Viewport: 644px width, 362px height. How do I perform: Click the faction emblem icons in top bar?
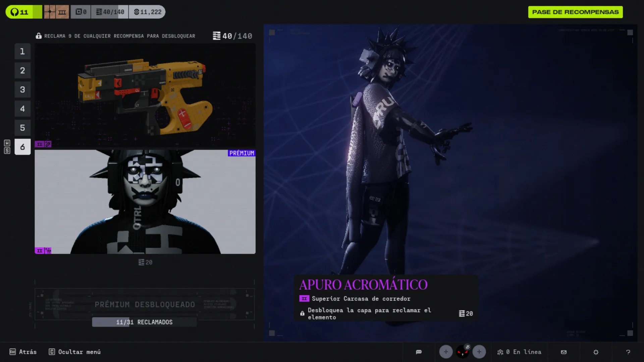pos(56,12)
